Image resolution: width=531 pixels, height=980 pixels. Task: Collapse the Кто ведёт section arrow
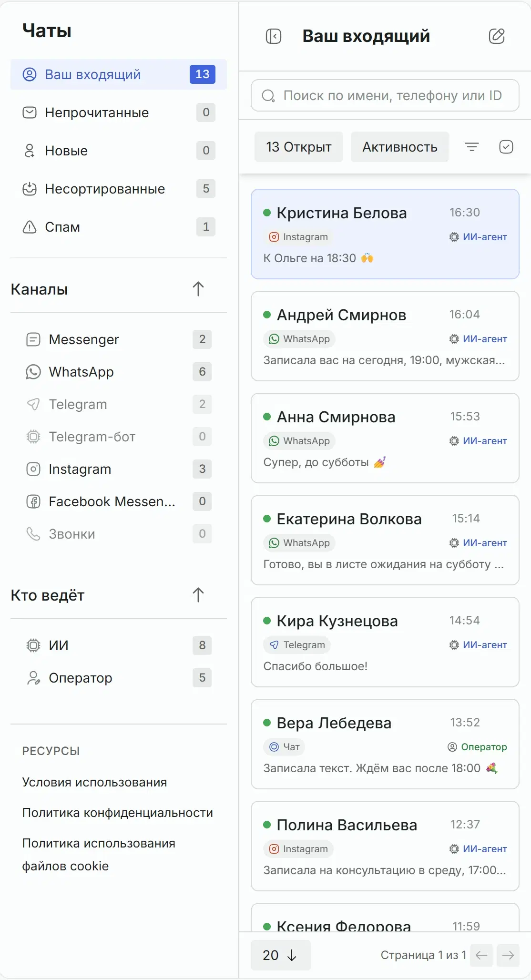(198, 595)
